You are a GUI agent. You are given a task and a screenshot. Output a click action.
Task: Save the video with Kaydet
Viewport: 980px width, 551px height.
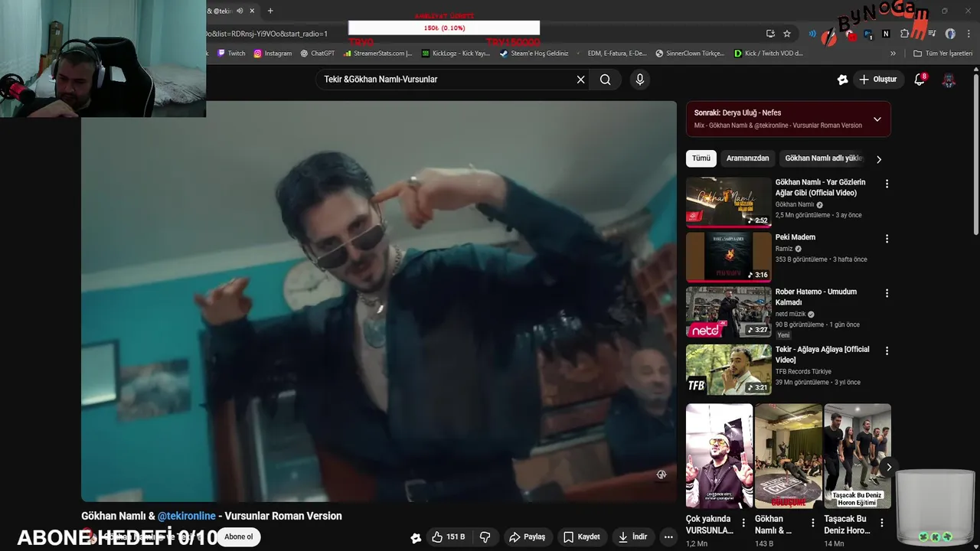tap(582, 537)
